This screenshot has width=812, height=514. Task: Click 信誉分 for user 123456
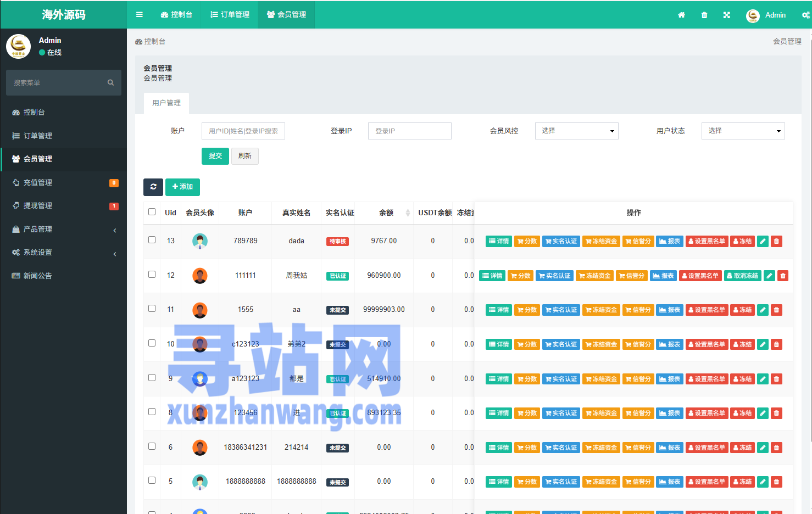click(x=638, y=413)
